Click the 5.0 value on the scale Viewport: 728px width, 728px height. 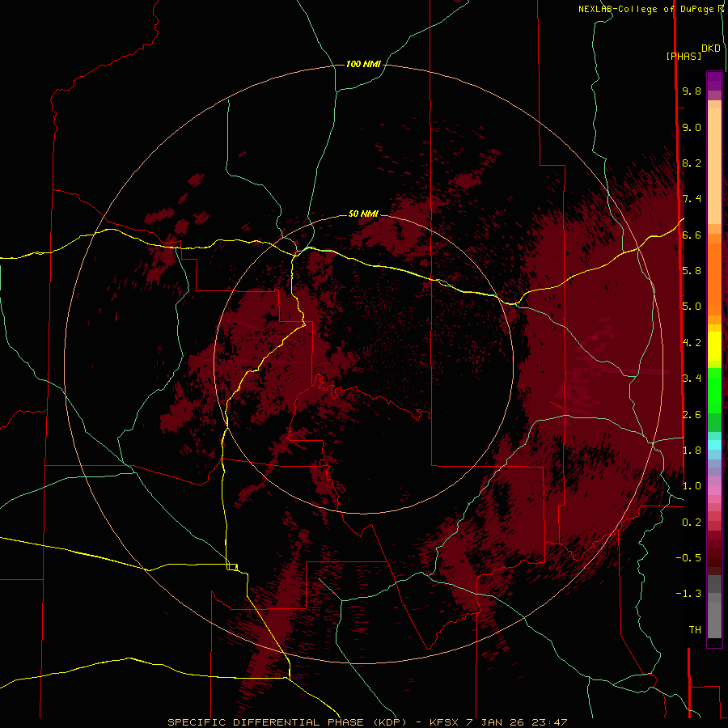click(692, 307)
